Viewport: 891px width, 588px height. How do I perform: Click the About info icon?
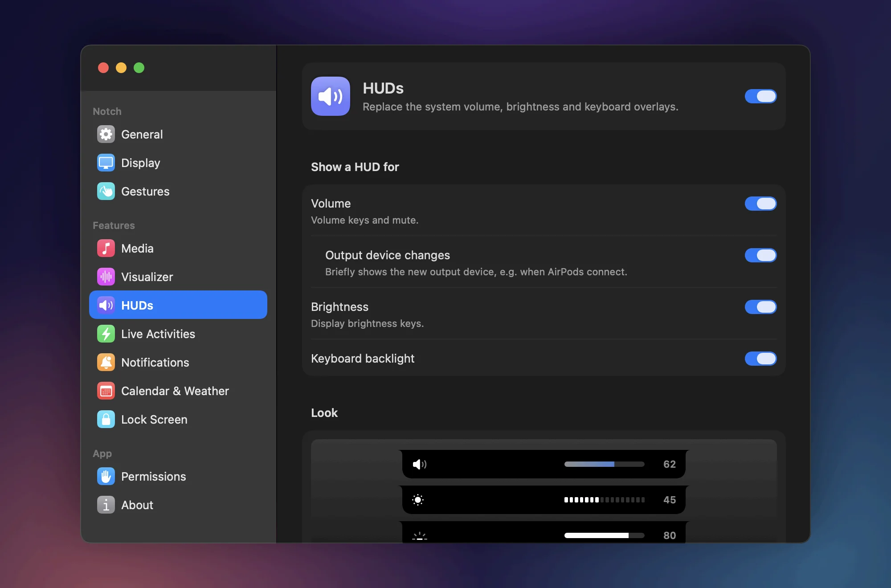tap(106, 505)
